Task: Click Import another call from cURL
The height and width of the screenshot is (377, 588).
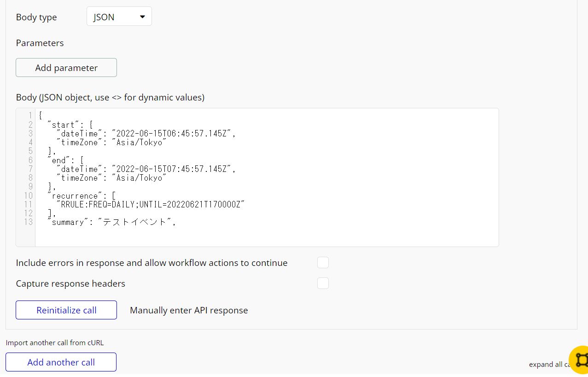Action: [x=55, y=342]
